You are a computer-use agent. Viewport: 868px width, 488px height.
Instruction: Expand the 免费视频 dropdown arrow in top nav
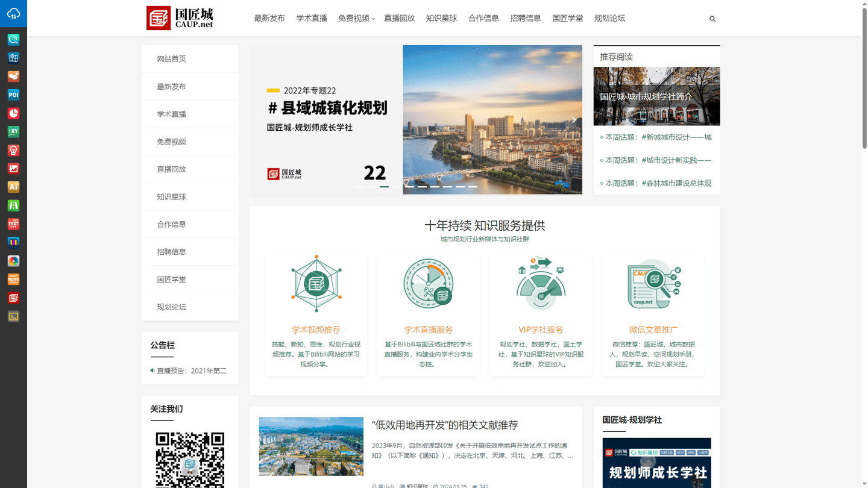click(x=373, y=19)
